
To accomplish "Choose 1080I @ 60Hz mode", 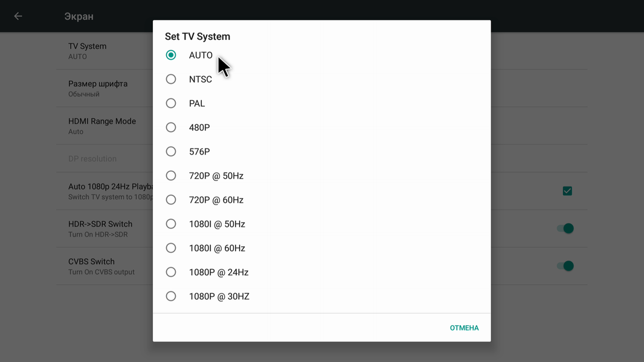I will [x=171, y=248].
